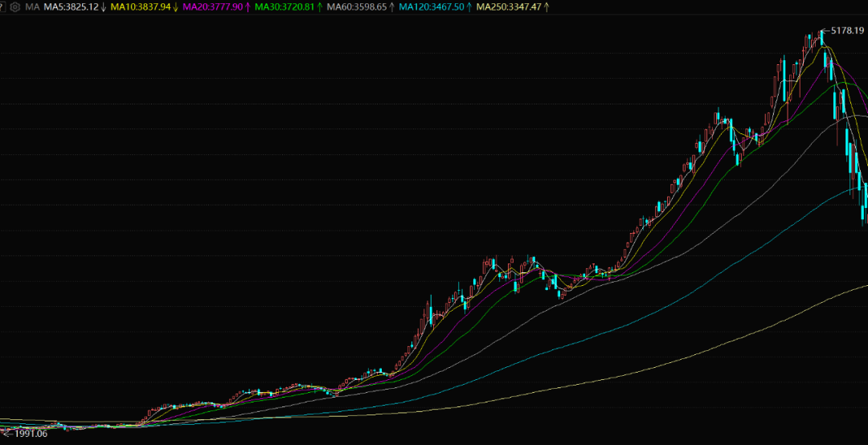Click the magenta up arrow beside MA20

point(247,7)
